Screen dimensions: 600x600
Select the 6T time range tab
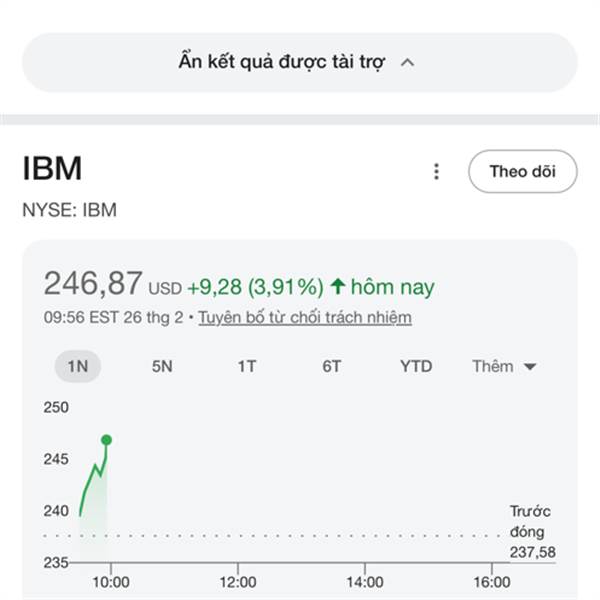[332, 366]
